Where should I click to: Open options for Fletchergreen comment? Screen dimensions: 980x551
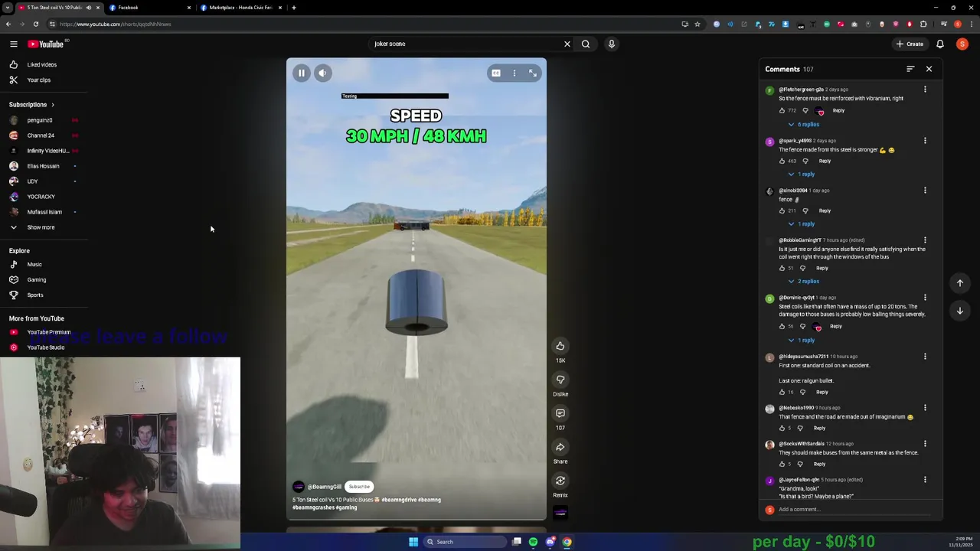pyautogui.click(x=925, y=90)
